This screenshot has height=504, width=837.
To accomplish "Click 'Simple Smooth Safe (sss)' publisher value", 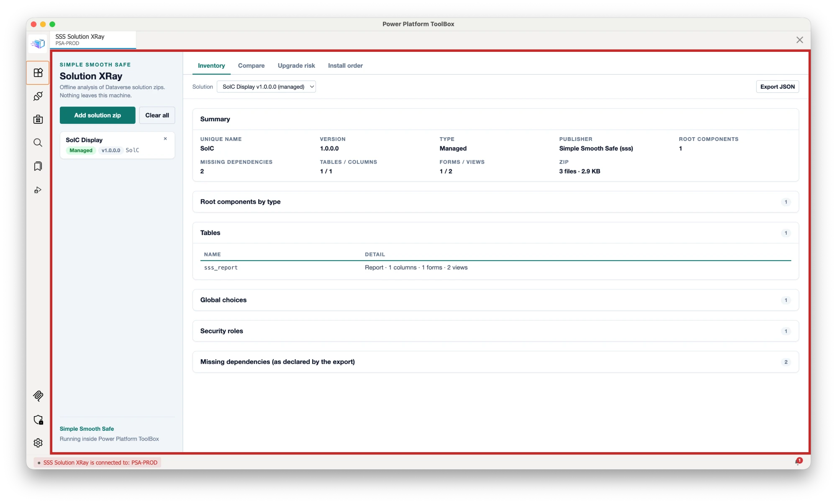I will coord(596,148).
